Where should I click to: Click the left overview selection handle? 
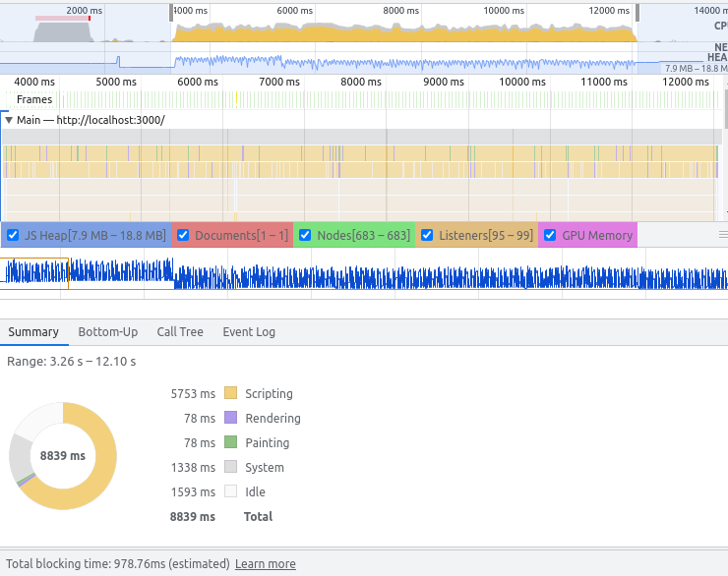coord(173,12)
